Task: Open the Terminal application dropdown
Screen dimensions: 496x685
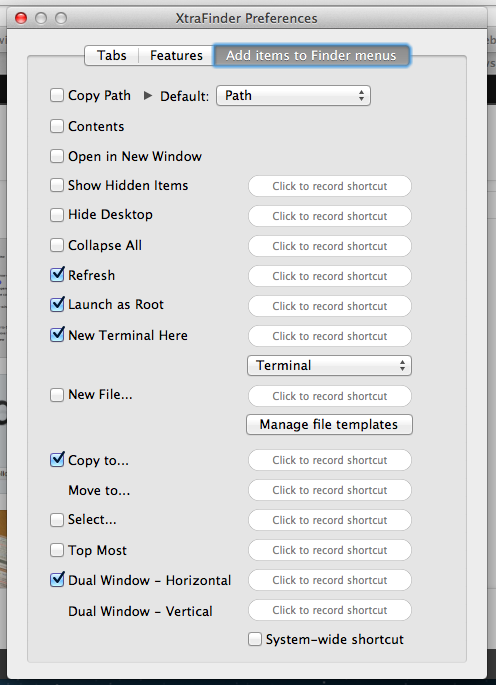Action: tap(329, 365)
